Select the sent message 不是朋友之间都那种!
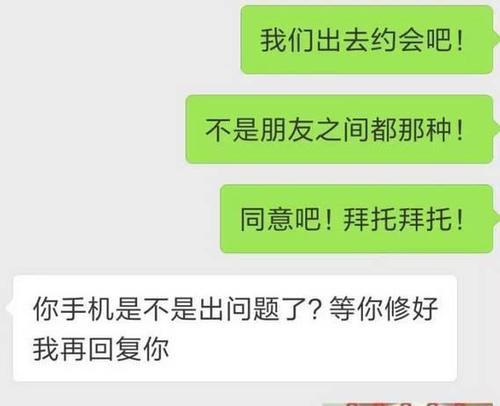The height and width of the screenshot is (406, 500). [x=339, y=129]
